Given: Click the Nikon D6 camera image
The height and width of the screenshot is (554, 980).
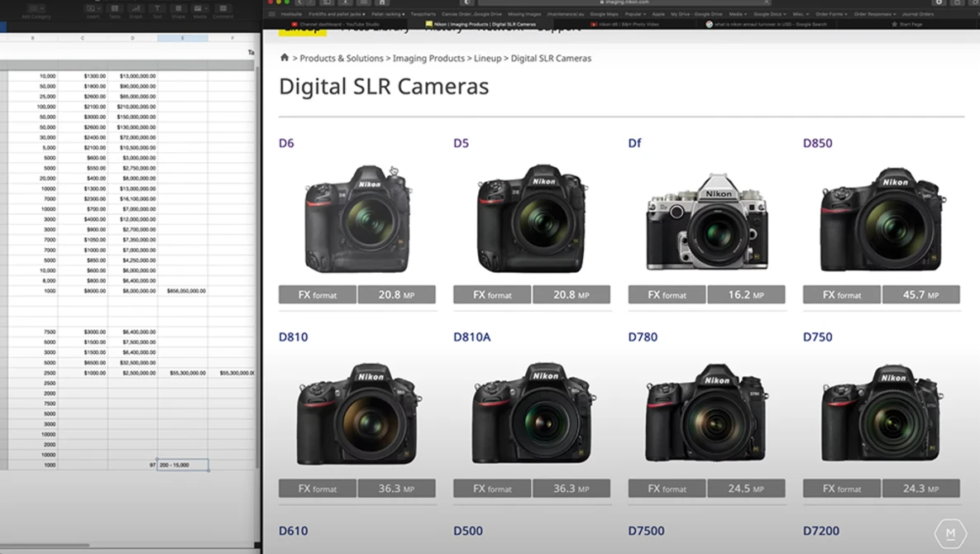Looking at the screenshot, I should point(358,218).
